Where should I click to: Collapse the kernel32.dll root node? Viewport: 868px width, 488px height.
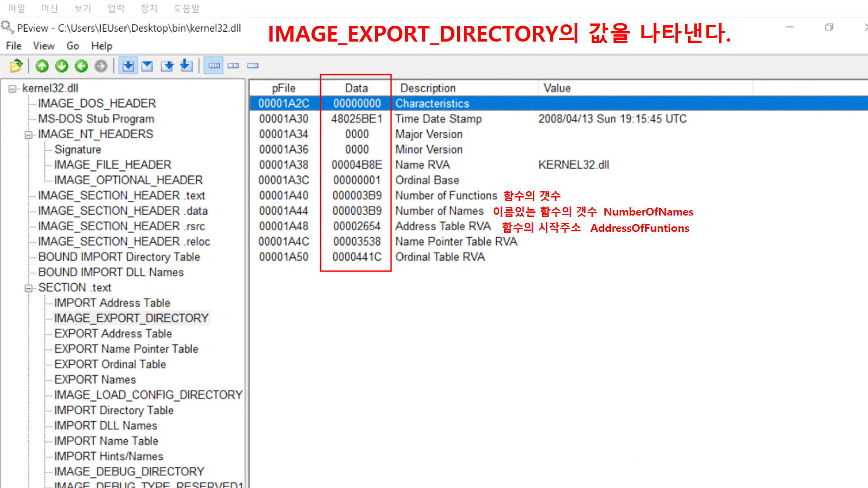(12, 89)
